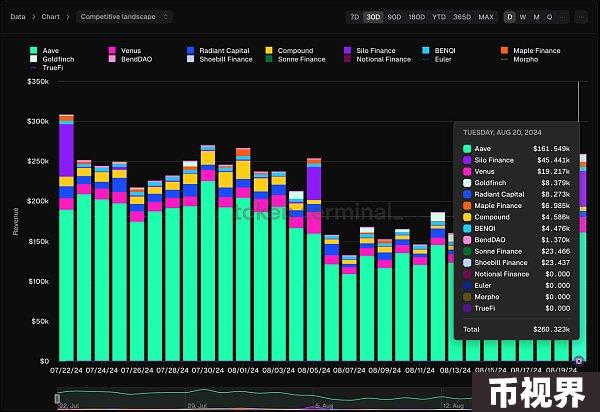Switch time range to 90D

click(x=394, y=17)
